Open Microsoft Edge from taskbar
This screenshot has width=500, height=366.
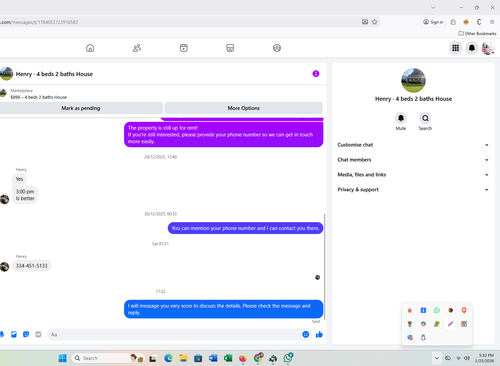(168, 358)
